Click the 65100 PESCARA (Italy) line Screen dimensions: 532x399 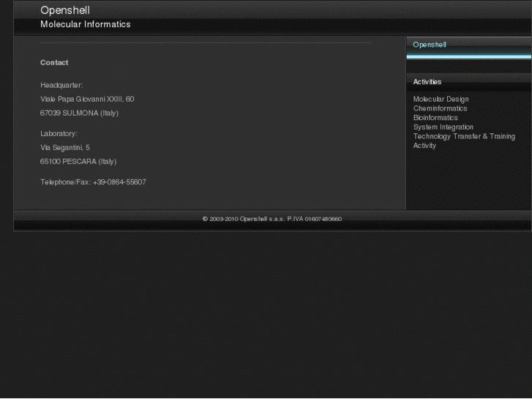[78, 162]
